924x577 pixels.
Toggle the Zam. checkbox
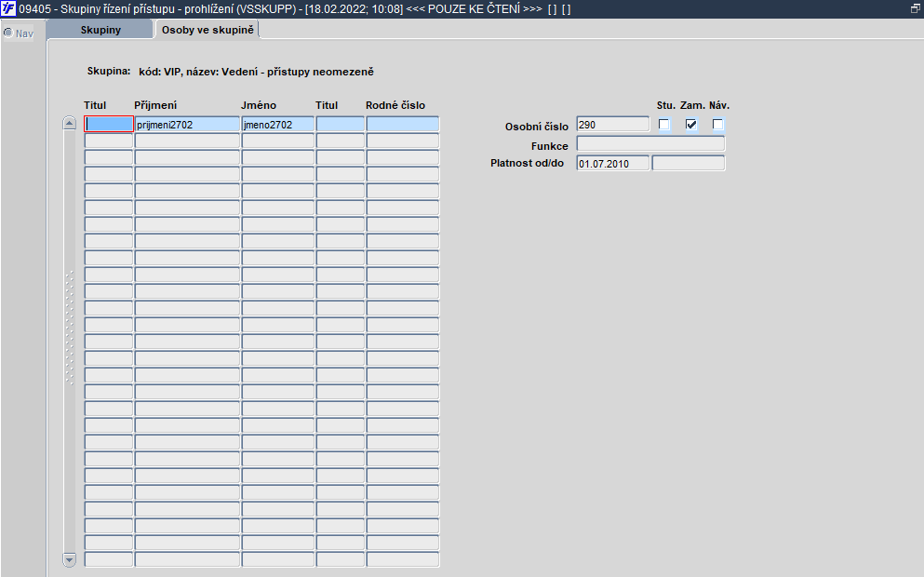pos(691,125)
